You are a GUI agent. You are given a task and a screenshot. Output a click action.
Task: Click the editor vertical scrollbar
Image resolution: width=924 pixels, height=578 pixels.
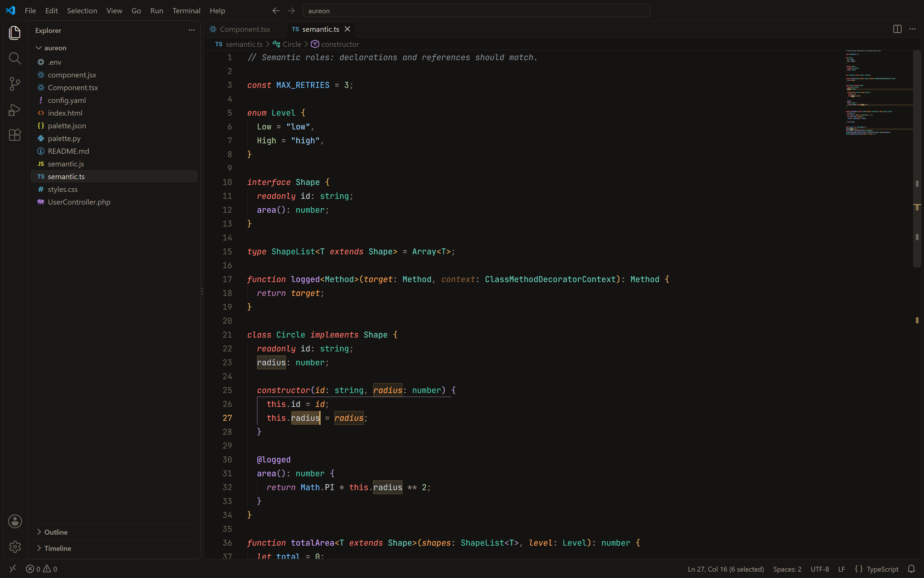[917, 159]
